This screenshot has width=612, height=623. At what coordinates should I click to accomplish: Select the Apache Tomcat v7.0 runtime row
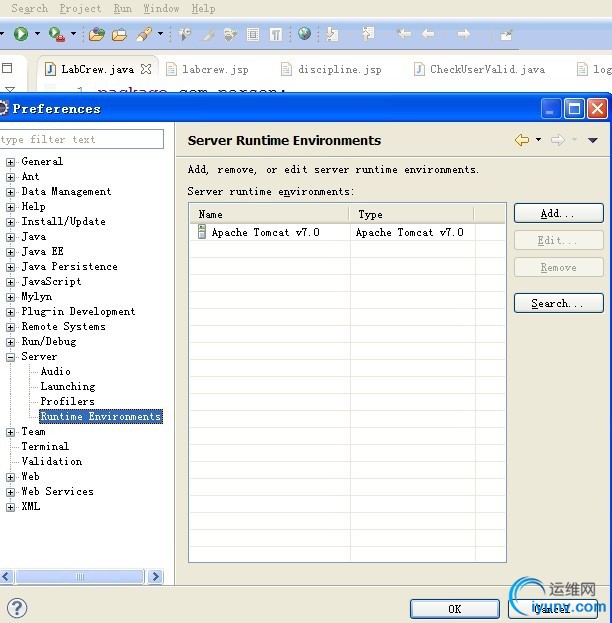347,232
